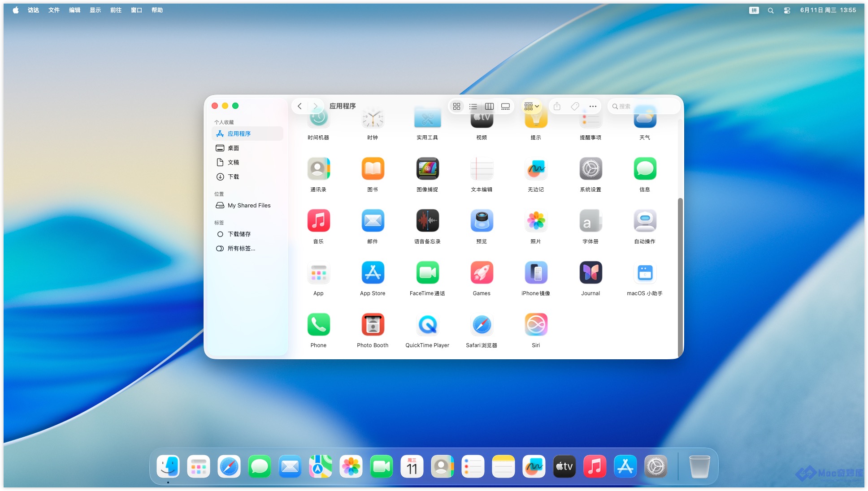Select the 信息 (Messages) app in Finder window
This screenshot has width=868, height=491.
645,169
